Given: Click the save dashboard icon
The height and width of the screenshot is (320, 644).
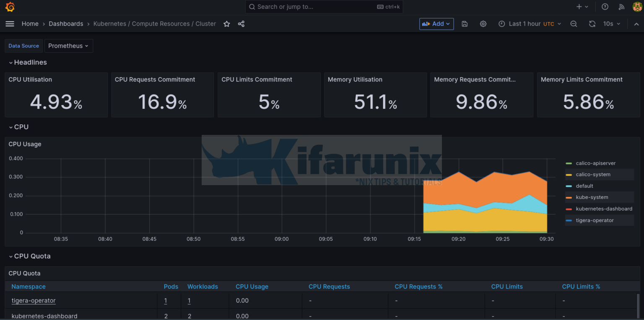Looking at the screenshot, I should (465, 24).
